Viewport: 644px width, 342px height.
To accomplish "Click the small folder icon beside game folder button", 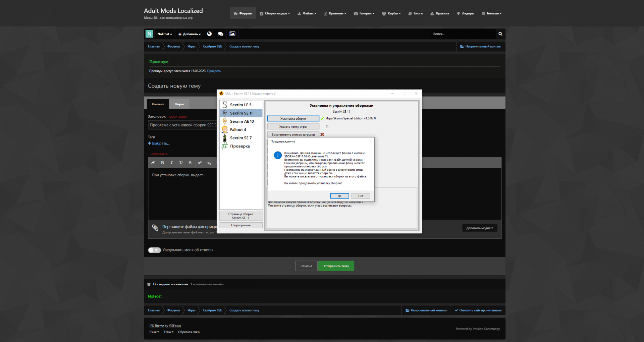I will tap(327, 127).
